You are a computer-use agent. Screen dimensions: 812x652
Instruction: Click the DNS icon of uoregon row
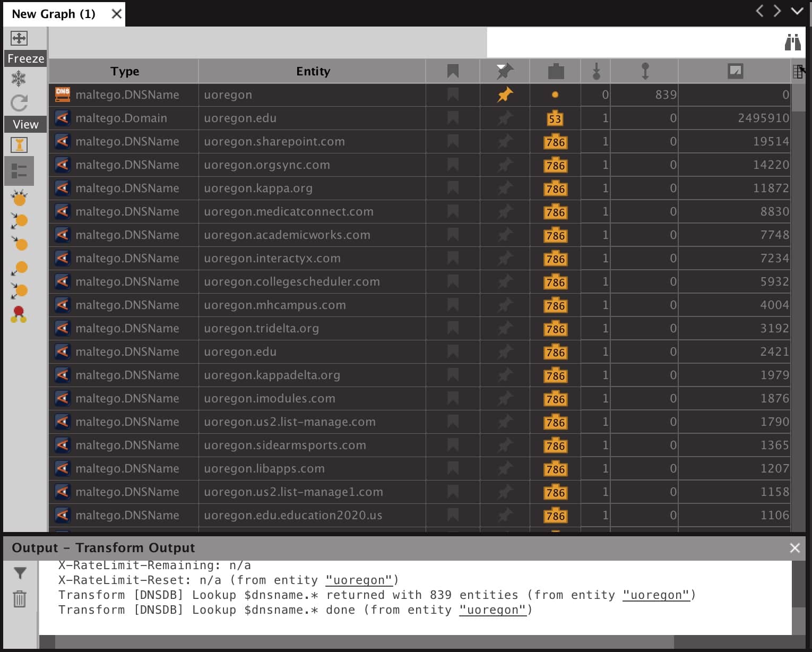[x=63, y=95]
